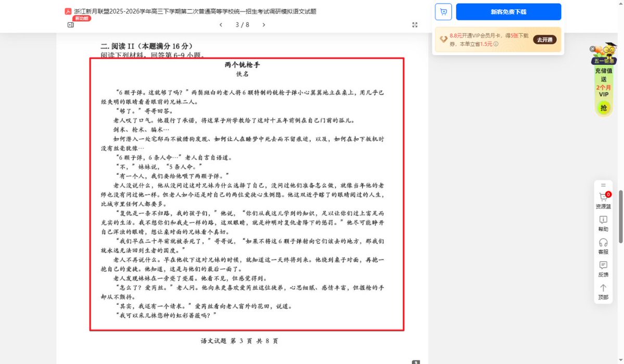
Task: Open the 反馈 feedback icon
Action: tap(603, 269)
